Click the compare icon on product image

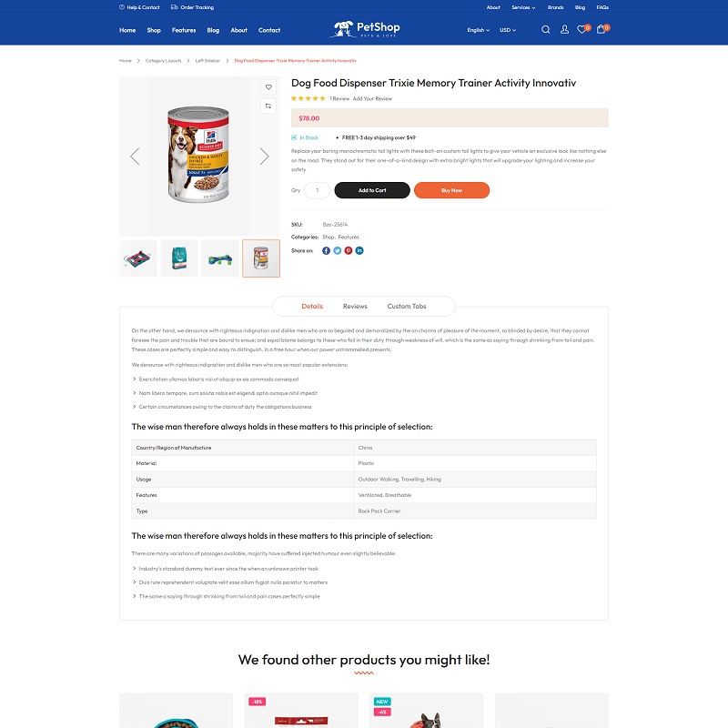tap(268, 106)
